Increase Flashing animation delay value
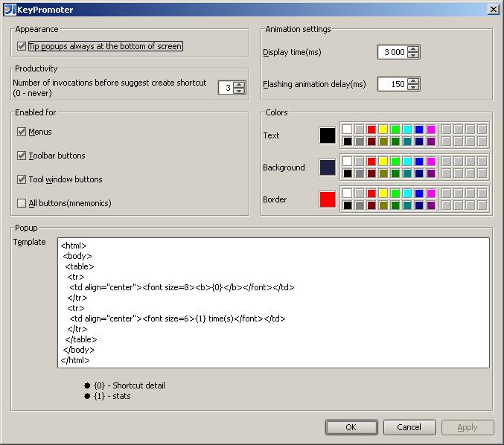Viewport: 504px width, 445px height. click(x=413, y=81)
